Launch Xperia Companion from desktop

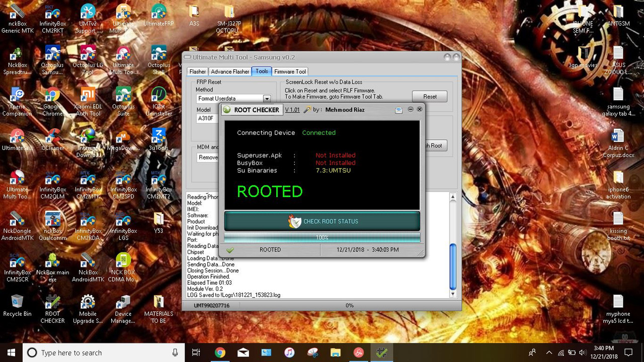(17, 102)
